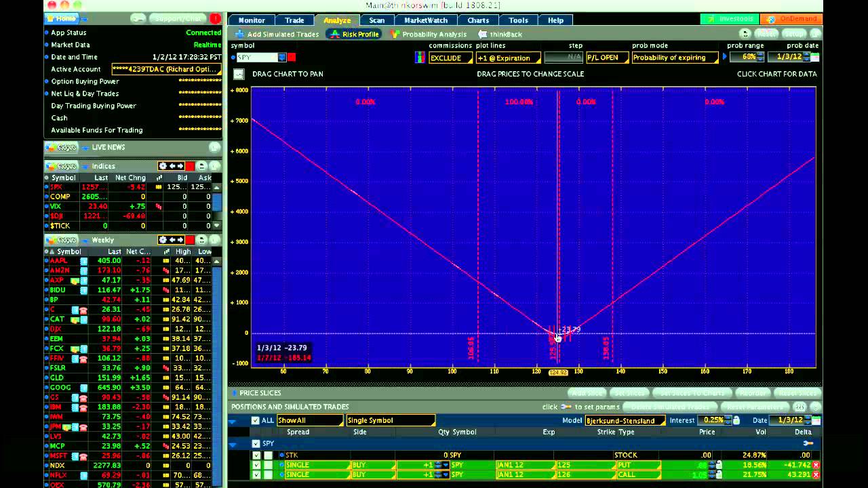Open the Tools tab
Image resolution: width=868 pixels, height=488 pixels.
point(518,20)
